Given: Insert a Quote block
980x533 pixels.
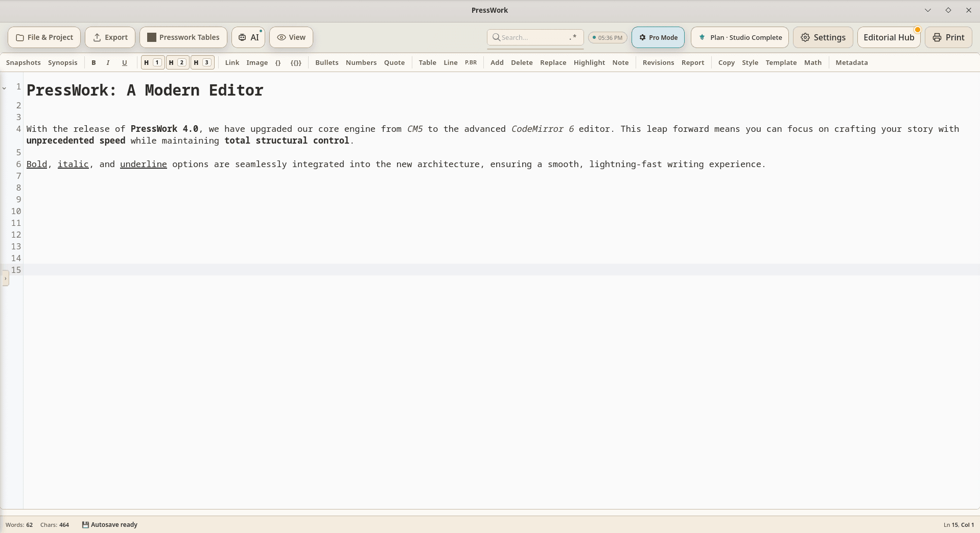Looking at the screenshot, I should pyautogui.click(x=394, y=62).
